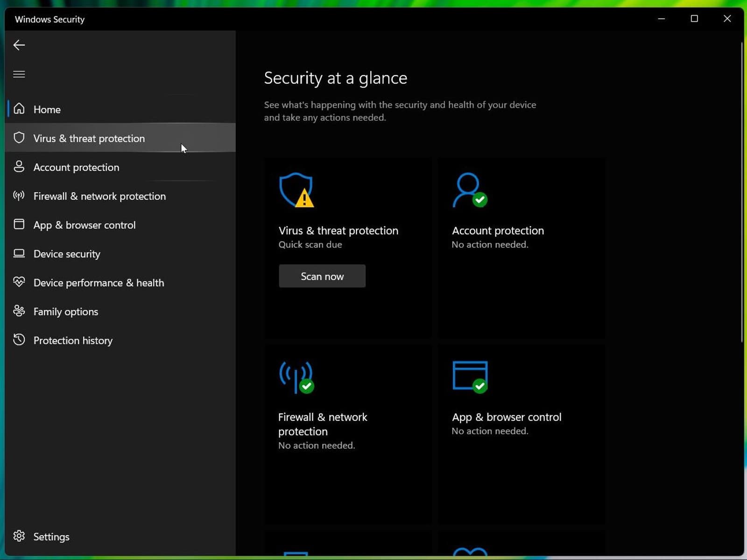Viewport: 747px width, 560px height.
Task: Open the Account protection card title
Action: (x=498, y=231)
